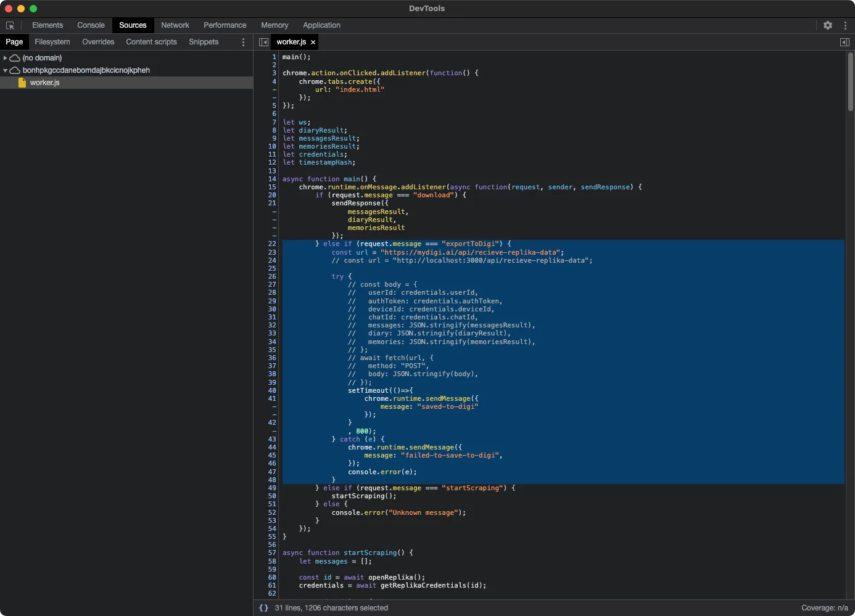The image size is (855, 616).
Task: Expand the (no domain) tree node
Action: 5,58
